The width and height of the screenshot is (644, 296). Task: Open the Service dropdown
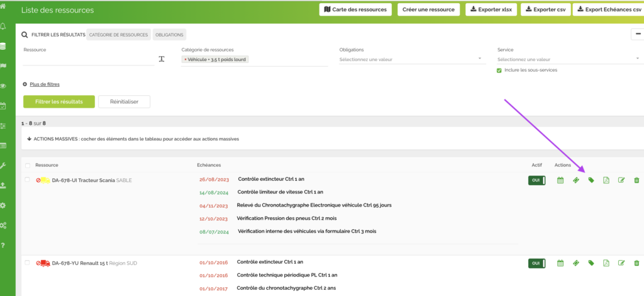coord(570,59)
